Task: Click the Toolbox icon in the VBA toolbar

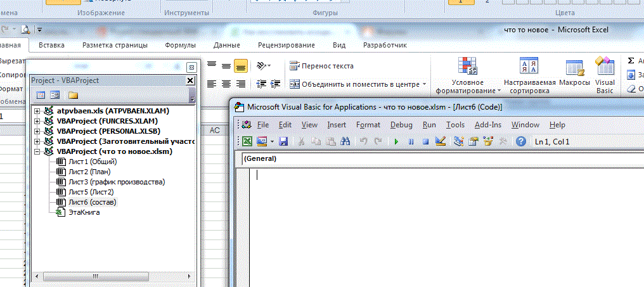Action: point(503,142)
